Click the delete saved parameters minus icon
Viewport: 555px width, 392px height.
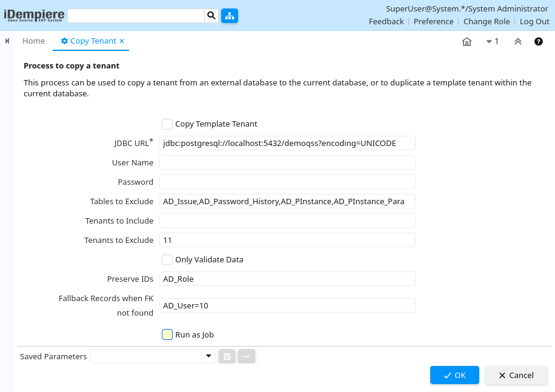pyautogui.click(x=247, y=356)
